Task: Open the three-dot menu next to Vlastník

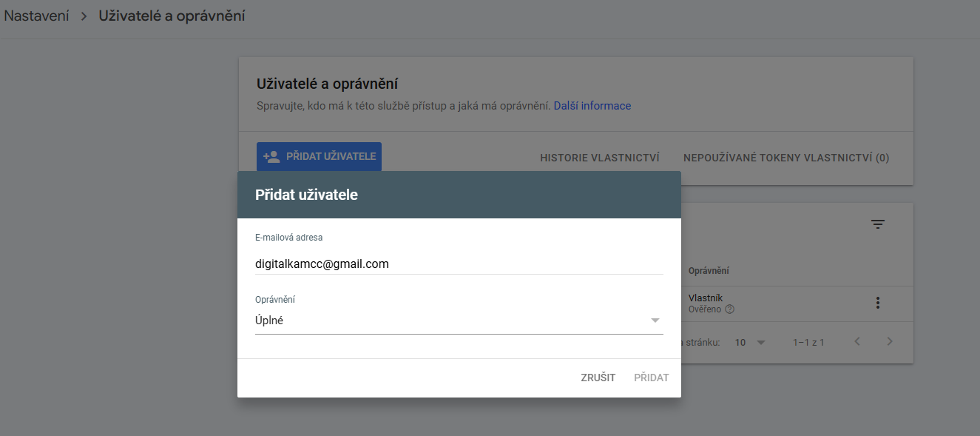Action: pyautogui.click(x=878, y=303)
